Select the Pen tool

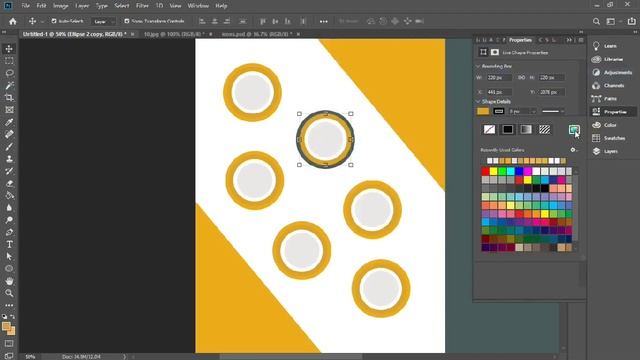9,232
